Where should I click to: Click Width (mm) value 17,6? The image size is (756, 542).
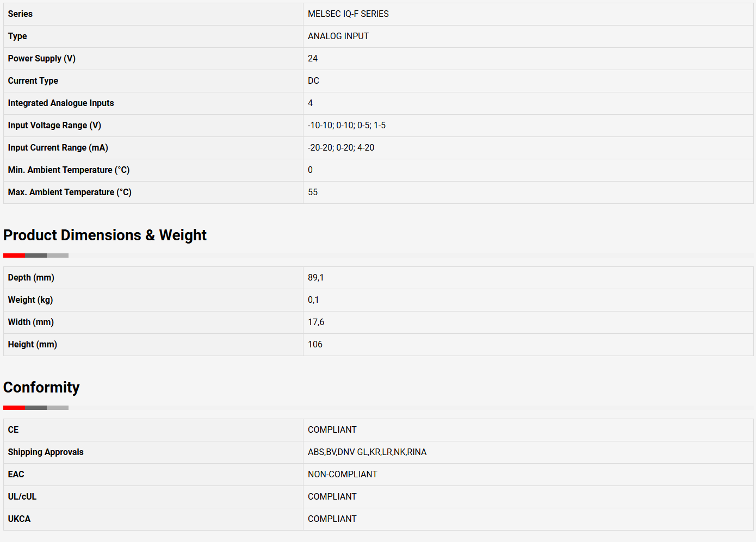pyautogui.click(x=315, y=322)
